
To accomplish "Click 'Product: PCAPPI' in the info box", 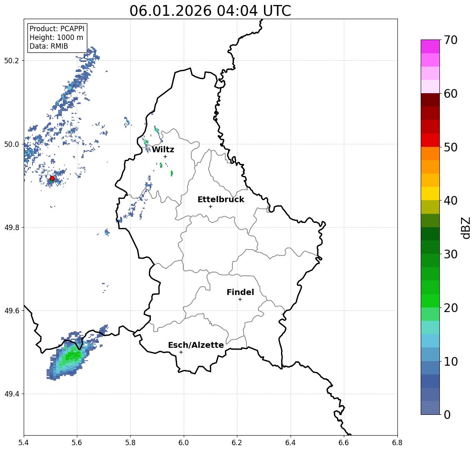I will pos(57,29).
